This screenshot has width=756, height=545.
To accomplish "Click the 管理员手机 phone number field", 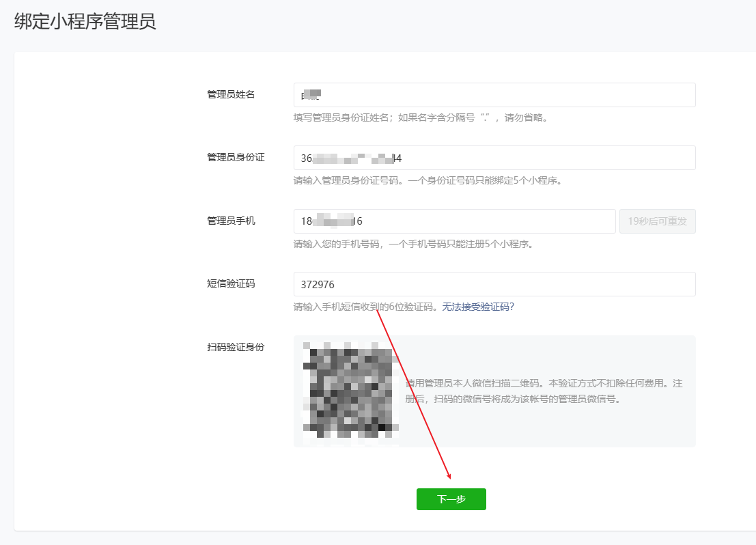I will tap(454, 221).
